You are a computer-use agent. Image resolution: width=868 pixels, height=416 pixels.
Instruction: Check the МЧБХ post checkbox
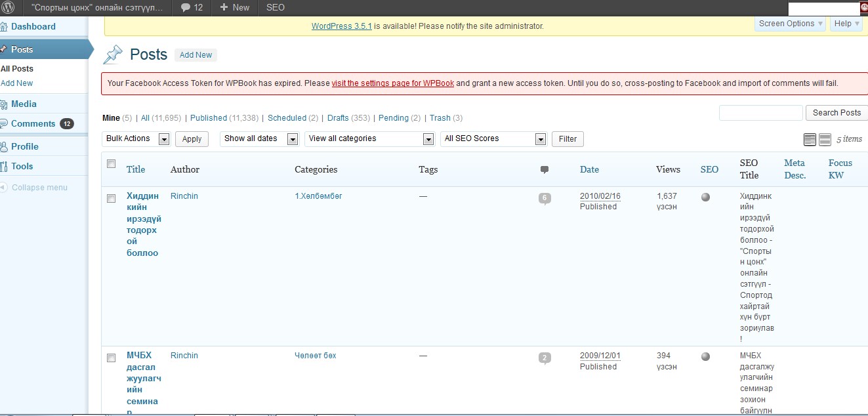(111, 358)
